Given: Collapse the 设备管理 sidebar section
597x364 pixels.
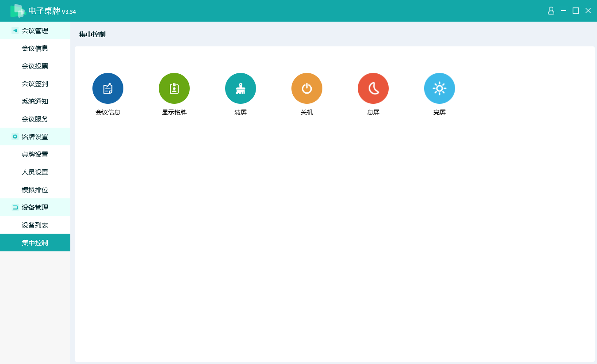Looking at the screenshot, I should point(35,208).
